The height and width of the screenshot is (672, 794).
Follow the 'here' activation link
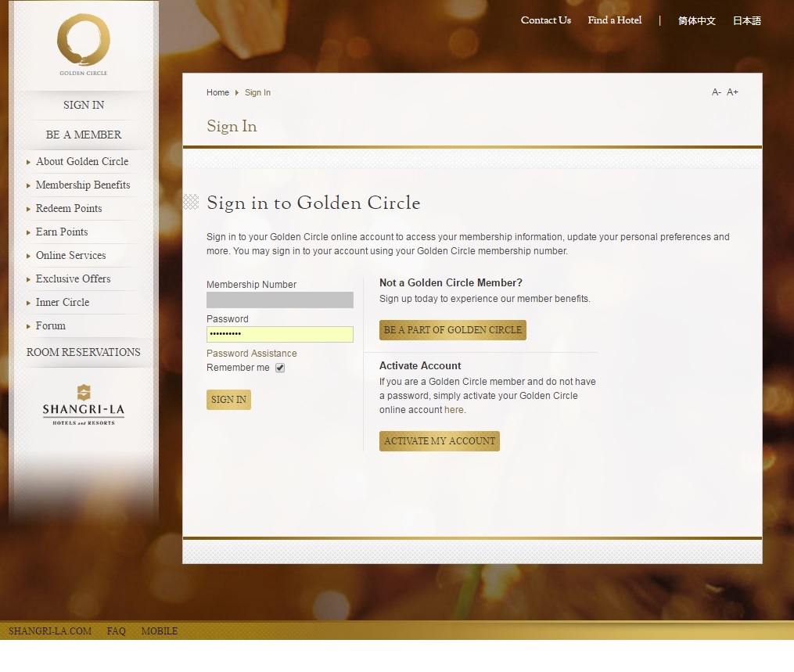[x=454, y=410]
